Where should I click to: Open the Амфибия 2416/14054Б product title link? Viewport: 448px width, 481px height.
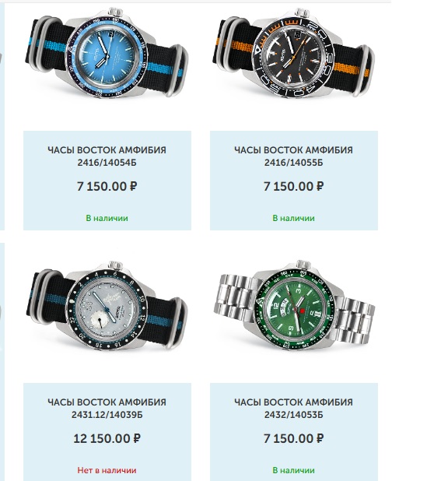(107, 156)
